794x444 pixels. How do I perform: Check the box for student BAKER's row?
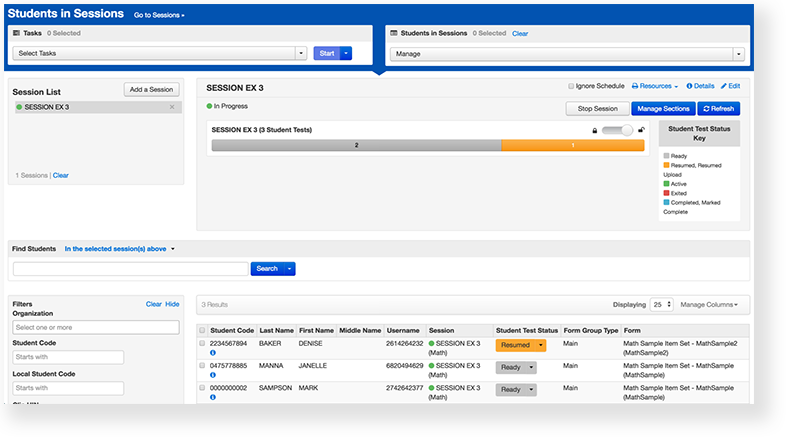(202, 343)
